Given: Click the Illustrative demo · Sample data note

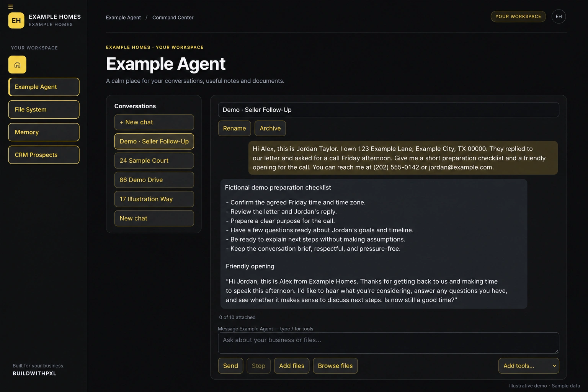Looking at the screenshot, I should (x=544, y=386).
